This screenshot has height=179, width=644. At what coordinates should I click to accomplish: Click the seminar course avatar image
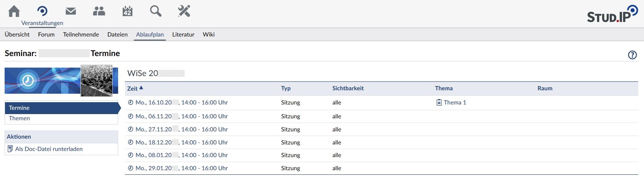[97, 80]
